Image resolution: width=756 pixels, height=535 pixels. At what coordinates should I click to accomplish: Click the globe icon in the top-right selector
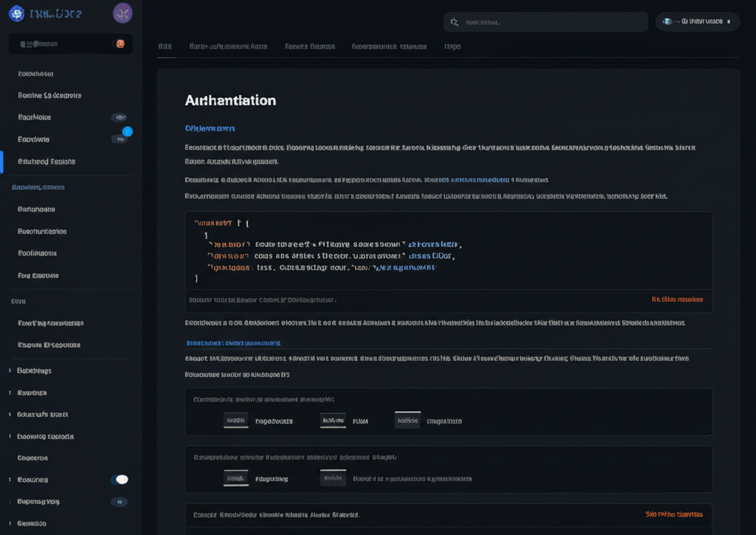pos(668,21)
